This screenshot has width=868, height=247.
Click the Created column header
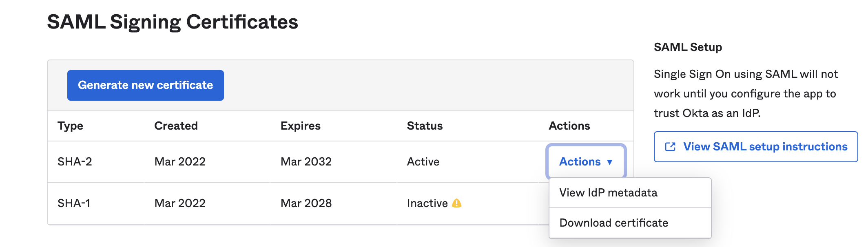176,126
